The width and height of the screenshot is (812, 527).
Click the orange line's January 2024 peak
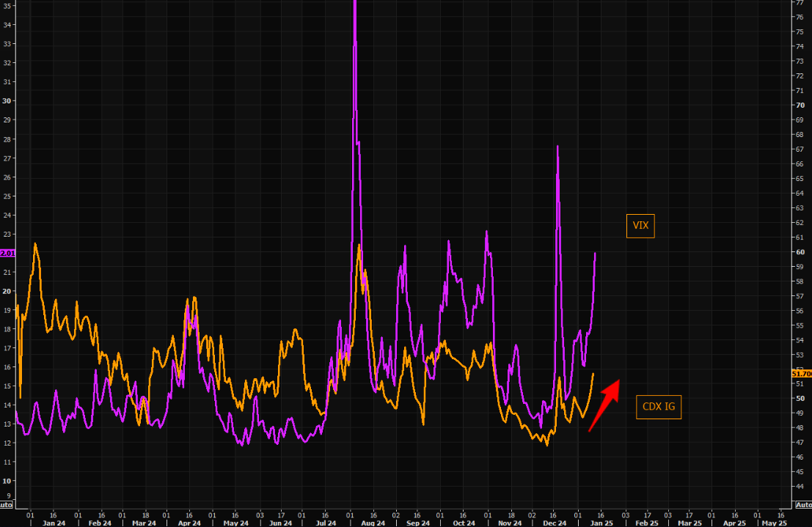35,243
